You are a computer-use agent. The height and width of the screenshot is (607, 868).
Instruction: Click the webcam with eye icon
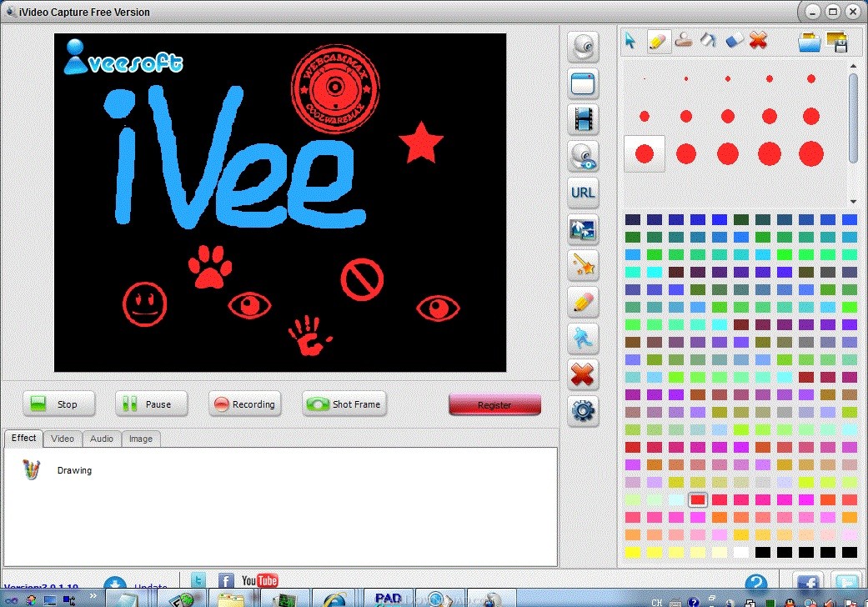(583, 156)
